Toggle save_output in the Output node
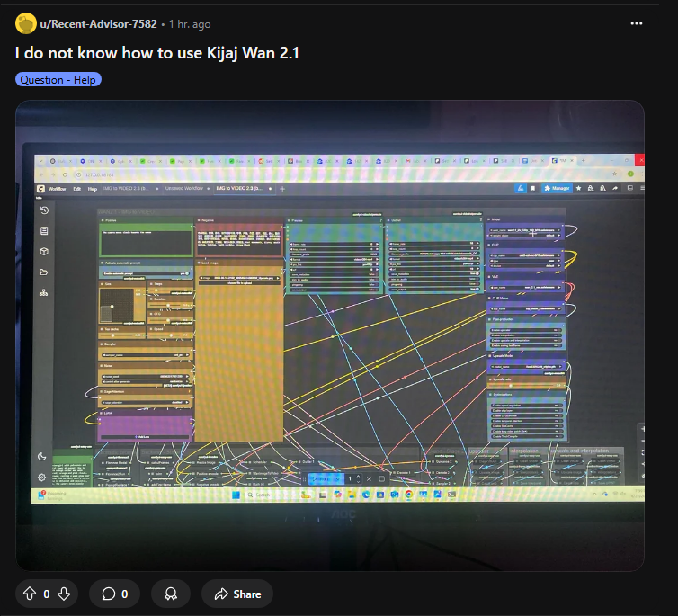 click(x=434, y=289)
